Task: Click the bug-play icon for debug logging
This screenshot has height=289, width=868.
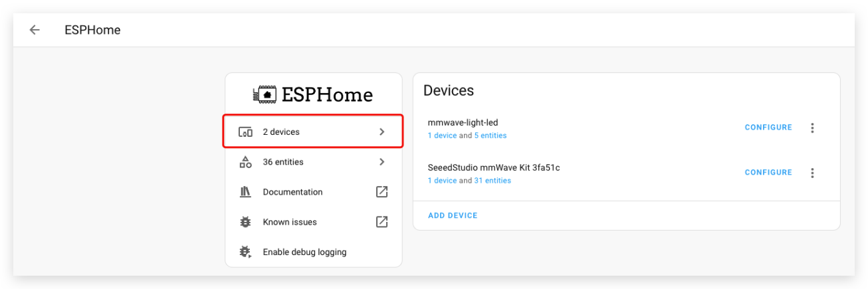Action: pos(245,252)
